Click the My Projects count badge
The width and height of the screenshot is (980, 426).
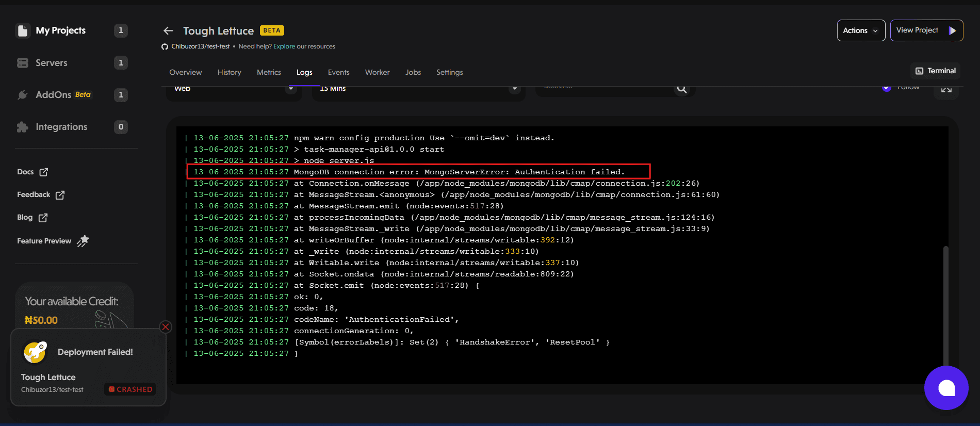121,30
